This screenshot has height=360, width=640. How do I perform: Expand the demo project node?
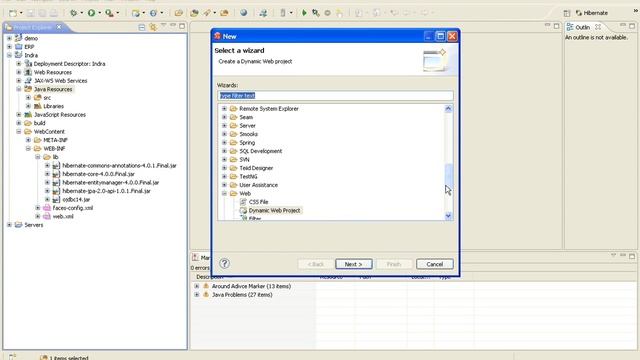tap(9, 38)
